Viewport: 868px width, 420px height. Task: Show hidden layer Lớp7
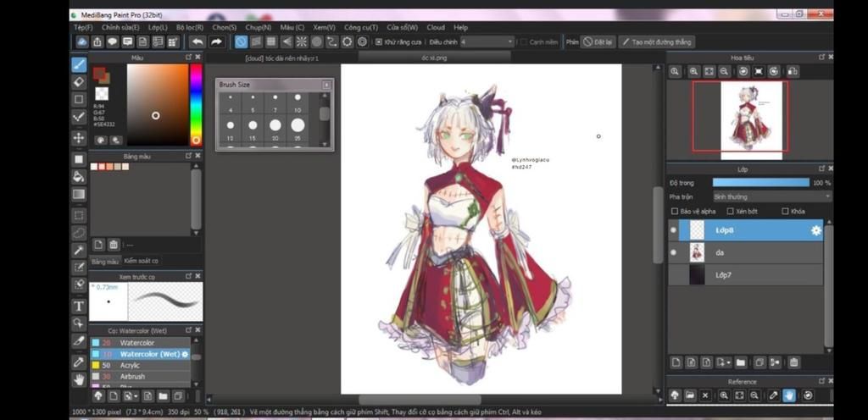(x=673, y=274)
